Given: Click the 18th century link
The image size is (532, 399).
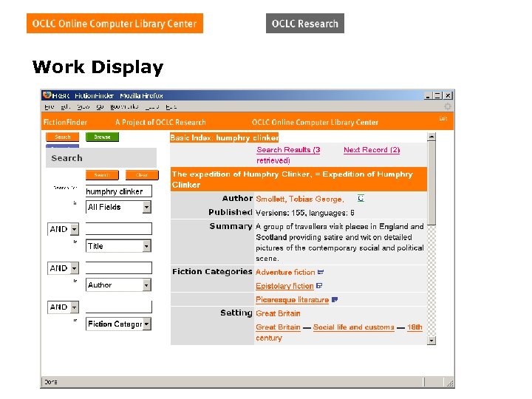Looking at the screenshot, I should click(x=339, y=332).
